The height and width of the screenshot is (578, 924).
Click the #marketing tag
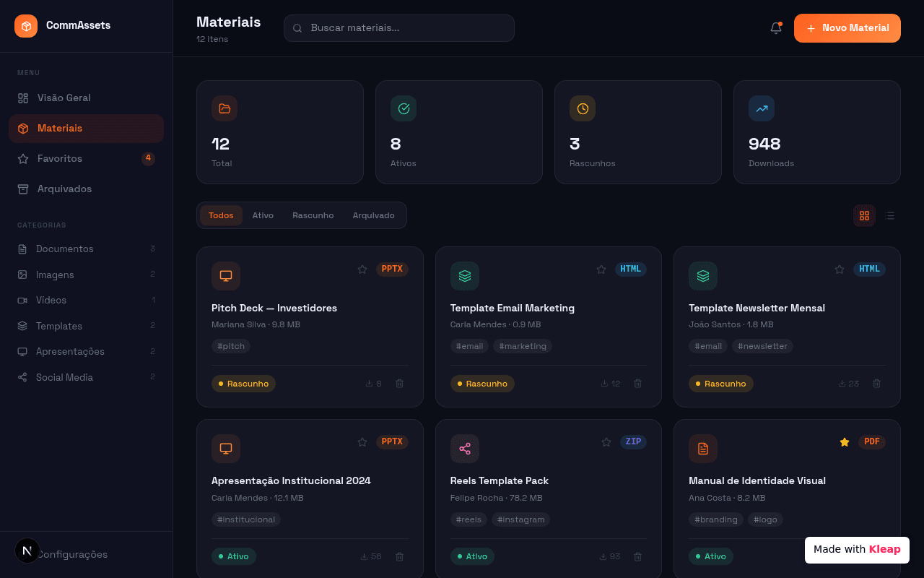point(523,346)
